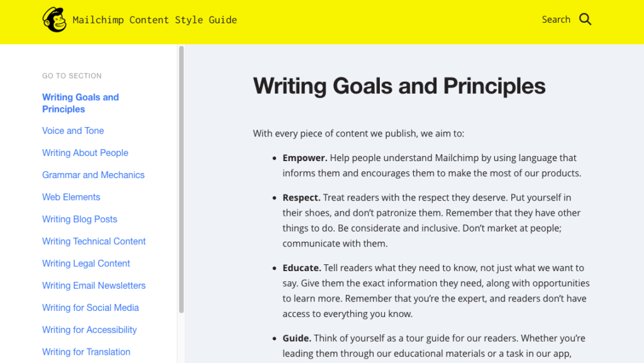Click the Mailchimp Freddie logo icon
Screen dimensions: 644x363
pyautogui.click(x=54, y=20)
